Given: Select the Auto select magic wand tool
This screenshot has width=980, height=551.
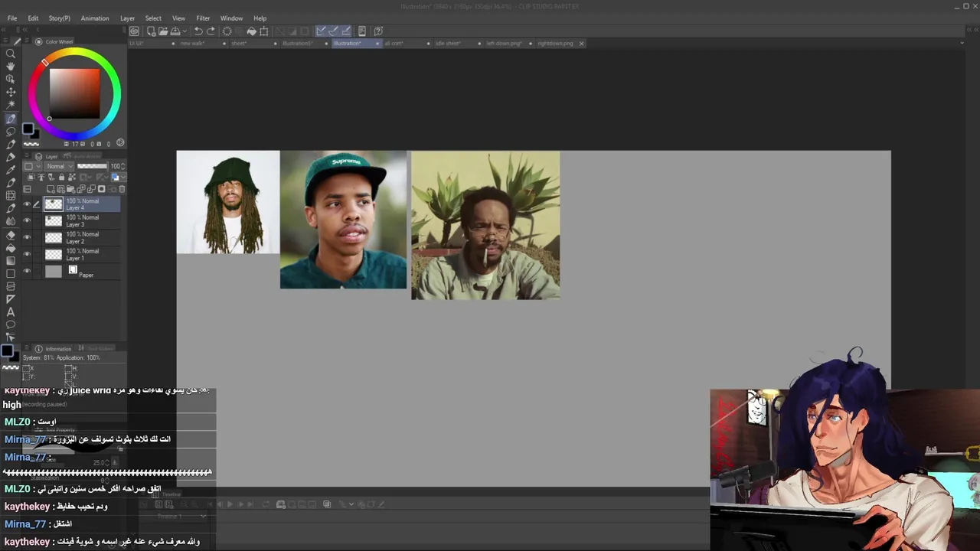Looking at the screenshot, I should point(11,105).
